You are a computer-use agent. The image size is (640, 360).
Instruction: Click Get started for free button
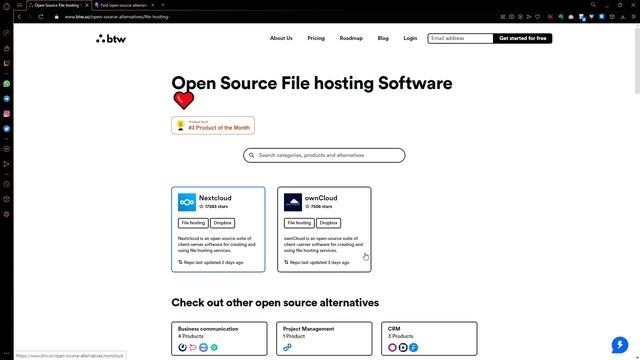[x=522, y=38]
